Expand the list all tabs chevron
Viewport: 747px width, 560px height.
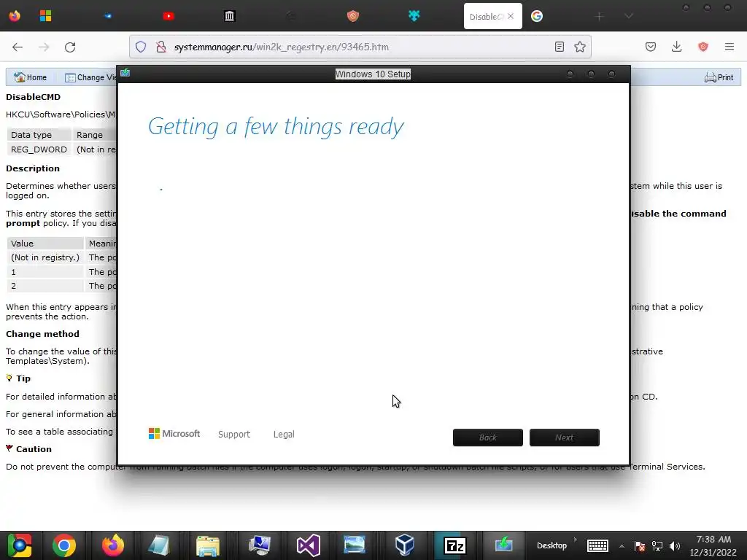coord(628,17)
